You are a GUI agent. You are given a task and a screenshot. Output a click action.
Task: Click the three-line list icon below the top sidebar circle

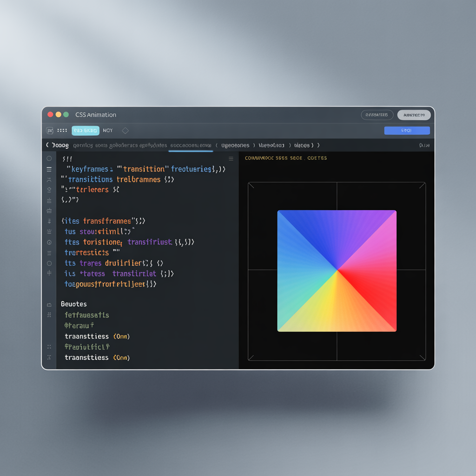click(x=49, y=169)
